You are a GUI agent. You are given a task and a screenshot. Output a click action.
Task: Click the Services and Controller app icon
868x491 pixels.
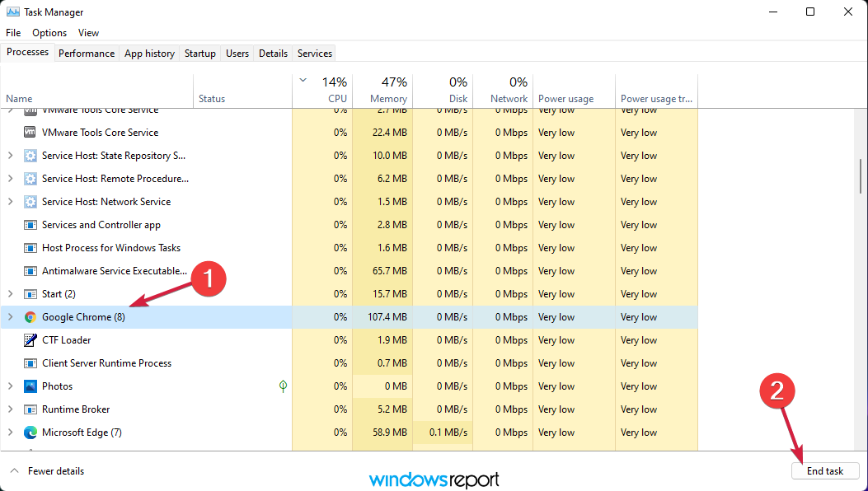30,225
